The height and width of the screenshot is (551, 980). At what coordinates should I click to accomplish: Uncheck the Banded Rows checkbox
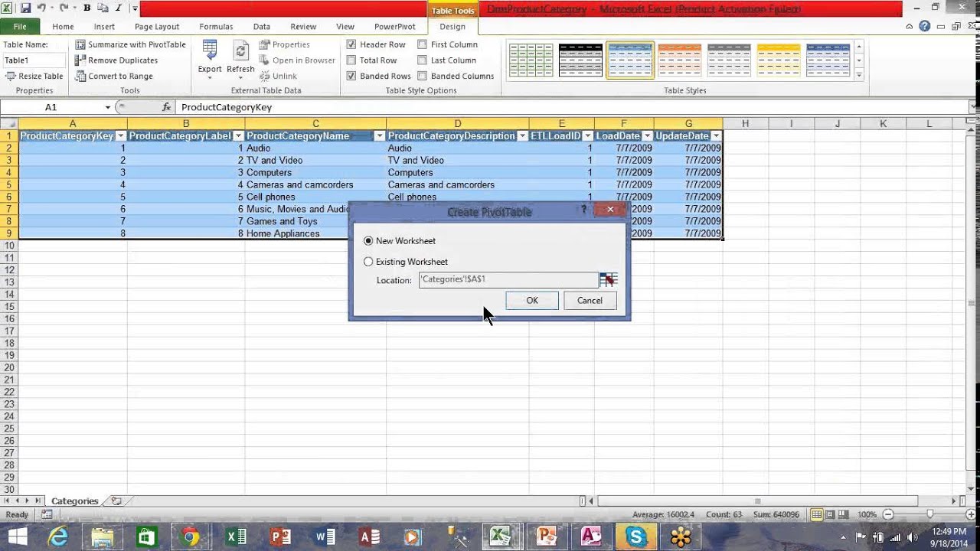tap(351, 76)
